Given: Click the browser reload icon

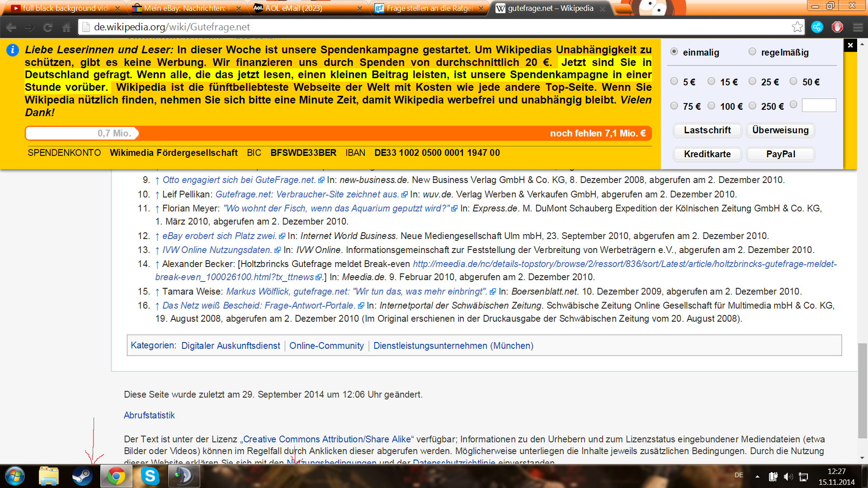Looking at the screenshot, I should [x=48, y=27].
